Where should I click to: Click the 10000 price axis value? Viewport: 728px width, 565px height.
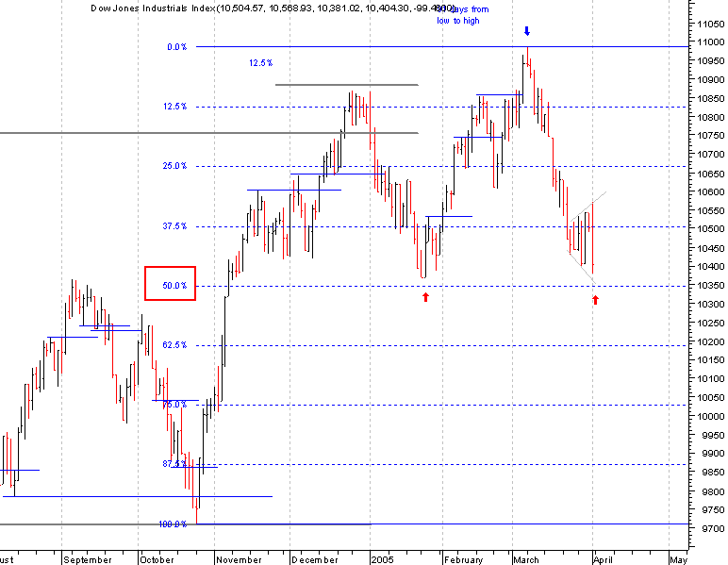[x=710, y=417]
